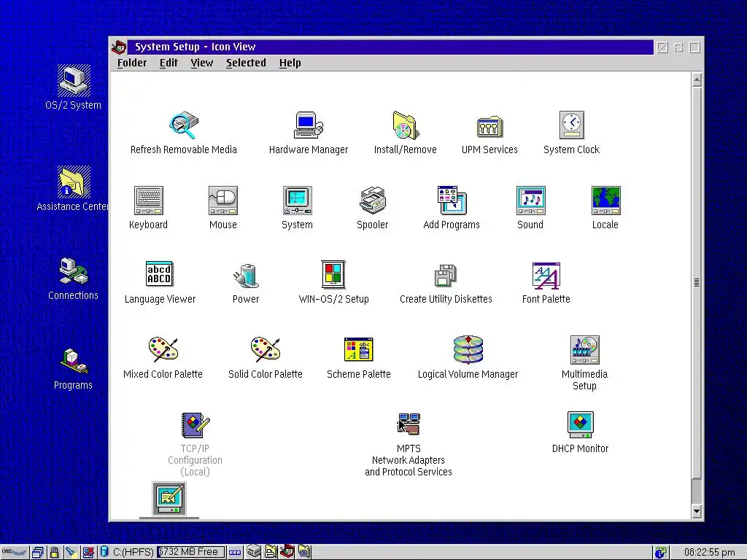Screen dimensions: 747x560
Task: Select the Mouse settings icon
Action: click(x=223, y=200)
